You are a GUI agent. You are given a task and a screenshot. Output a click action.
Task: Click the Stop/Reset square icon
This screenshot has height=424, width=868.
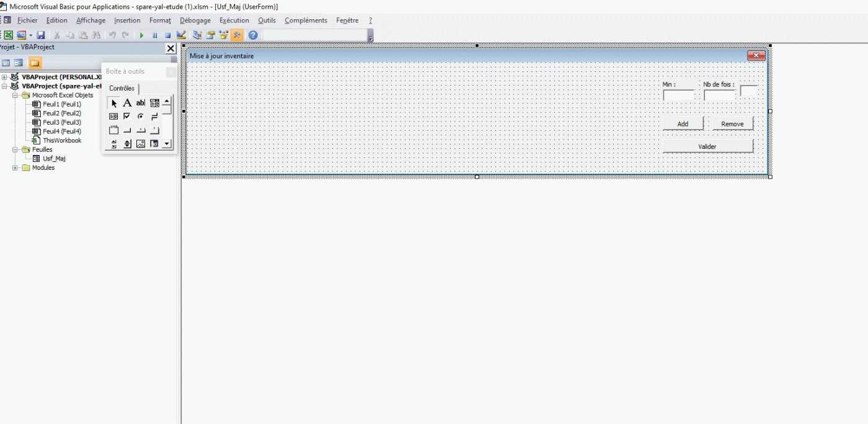167,35
